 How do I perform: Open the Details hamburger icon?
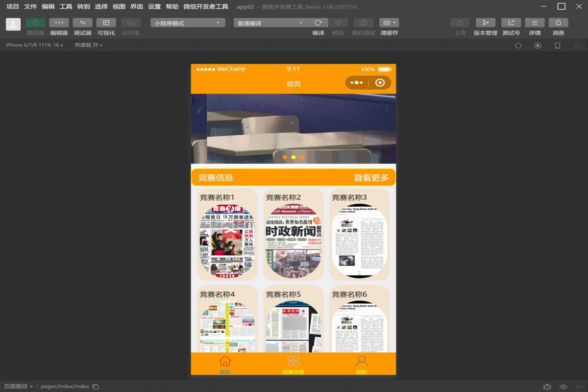pos(535,23)
